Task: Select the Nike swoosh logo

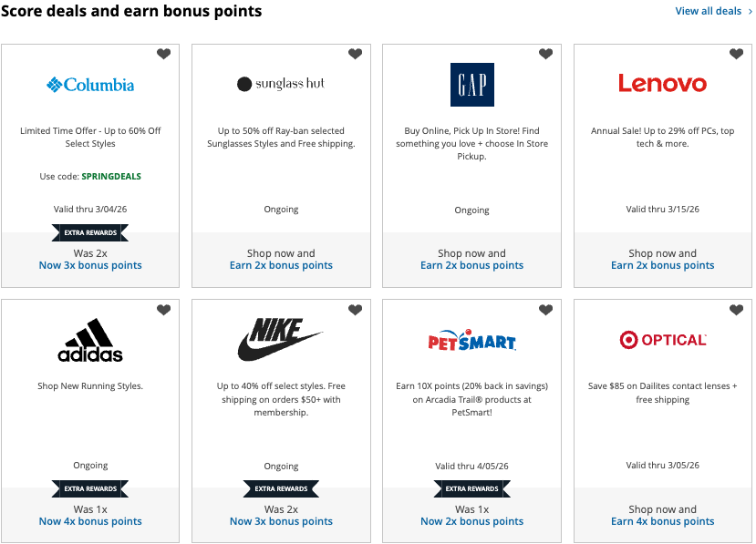Action: coord(281,341)
